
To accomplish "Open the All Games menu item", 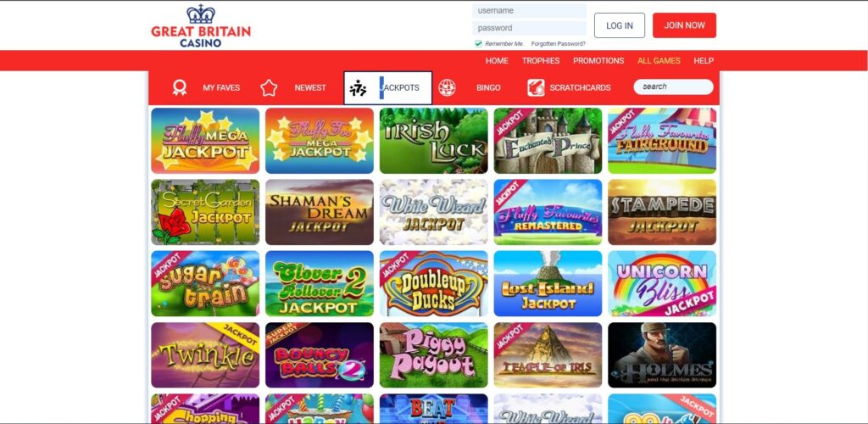I will (659, 61).
